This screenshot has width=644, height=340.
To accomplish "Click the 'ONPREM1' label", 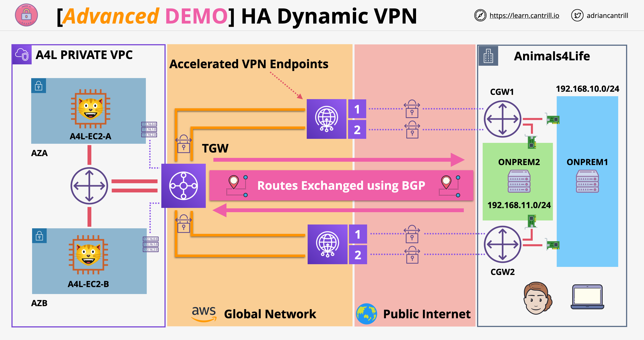I will click(587, 162).
